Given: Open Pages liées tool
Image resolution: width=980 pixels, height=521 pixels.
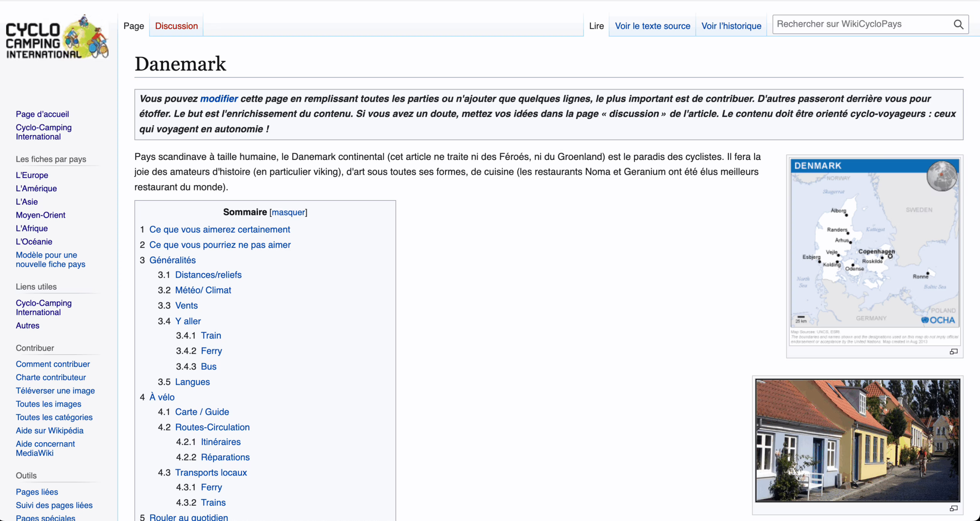Looking at the screenshot, I should (37, 492).
